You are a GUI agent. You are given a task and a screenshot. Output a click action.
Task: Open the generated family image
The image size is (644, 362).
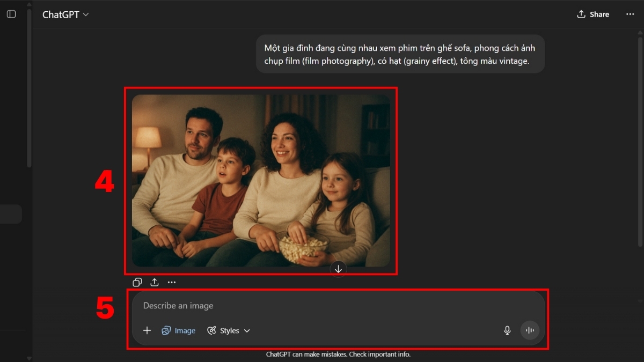click(261, 181)
